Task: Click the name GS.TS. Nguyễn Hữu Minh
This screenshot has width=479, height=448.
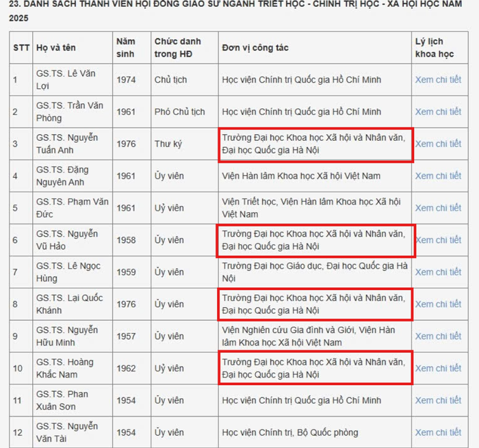Action: [x=67, y=337]
